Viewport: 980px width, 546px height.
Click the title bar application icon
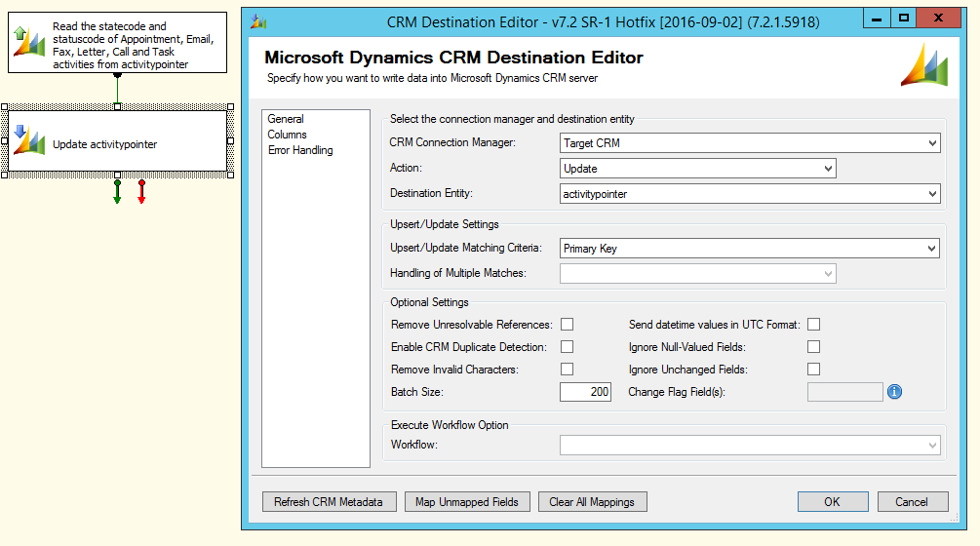click(258, 22)
